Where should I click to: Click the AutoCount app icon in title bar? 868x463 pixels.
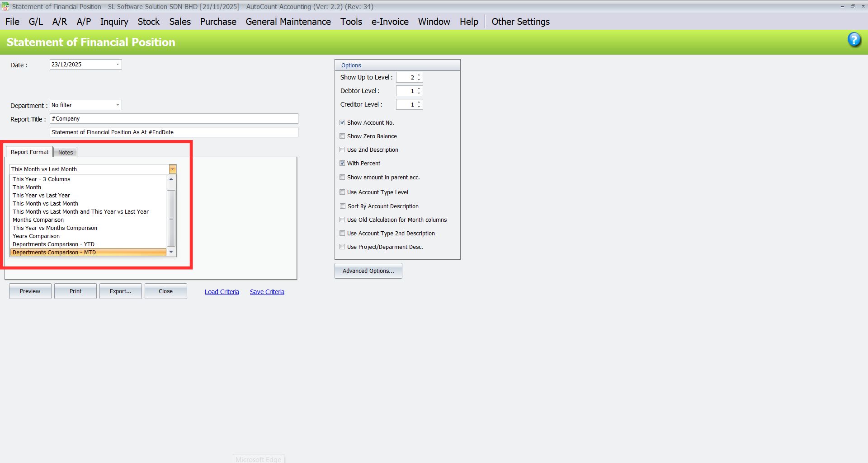[5, 6]
